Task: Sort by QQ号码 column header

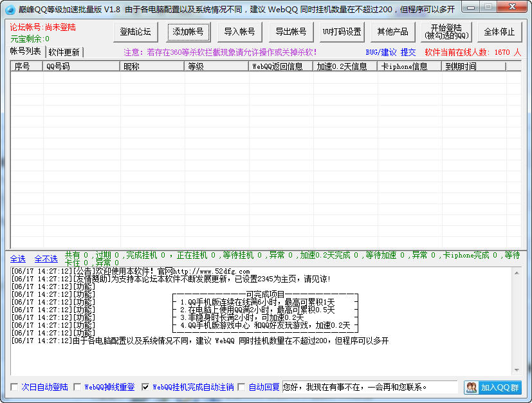Action: coord(81,66)
